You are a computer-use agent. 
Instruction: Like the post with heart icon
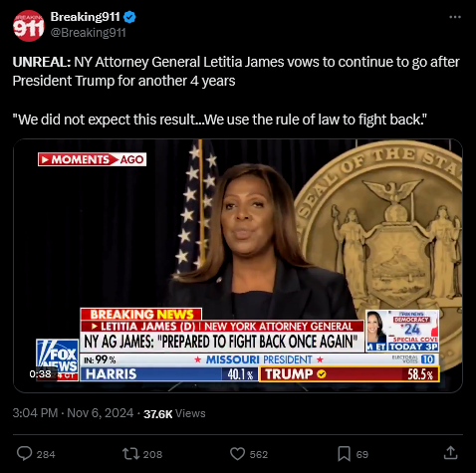coord(237,454)
